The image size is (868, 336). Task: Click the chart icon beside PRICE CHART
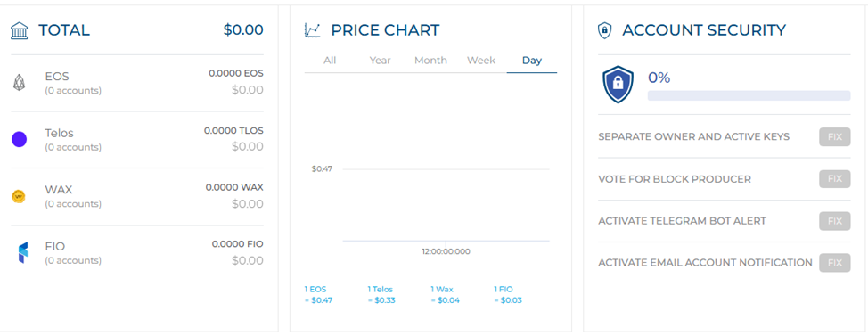[312, 30]
